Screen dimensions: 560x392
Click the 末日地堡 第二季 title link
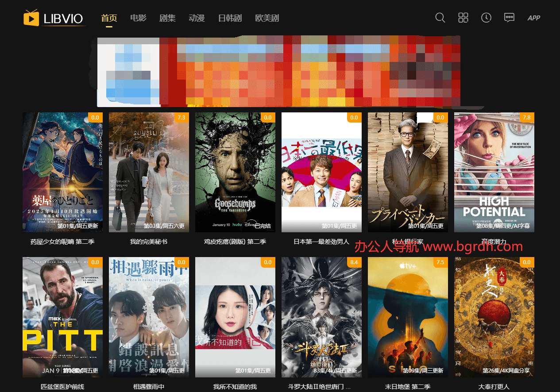[408, 387]
